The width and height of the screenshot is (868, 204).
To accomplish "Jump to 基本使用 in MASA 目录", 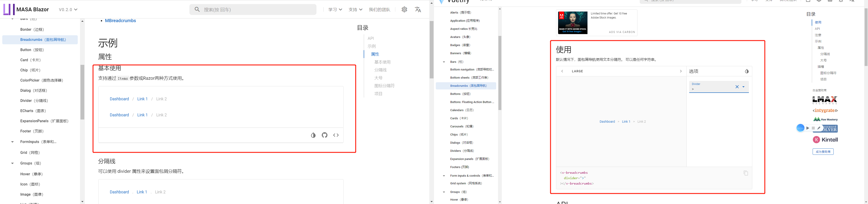I will (382, 62).
